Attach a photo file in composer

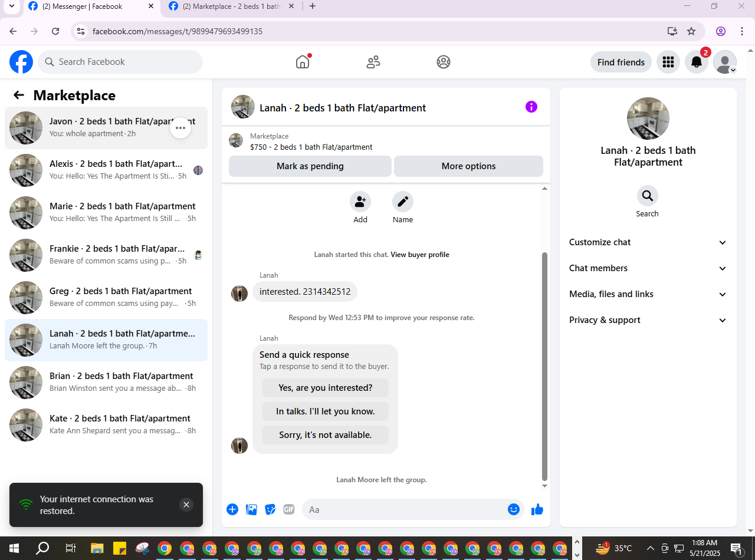[x=251, y=509]
